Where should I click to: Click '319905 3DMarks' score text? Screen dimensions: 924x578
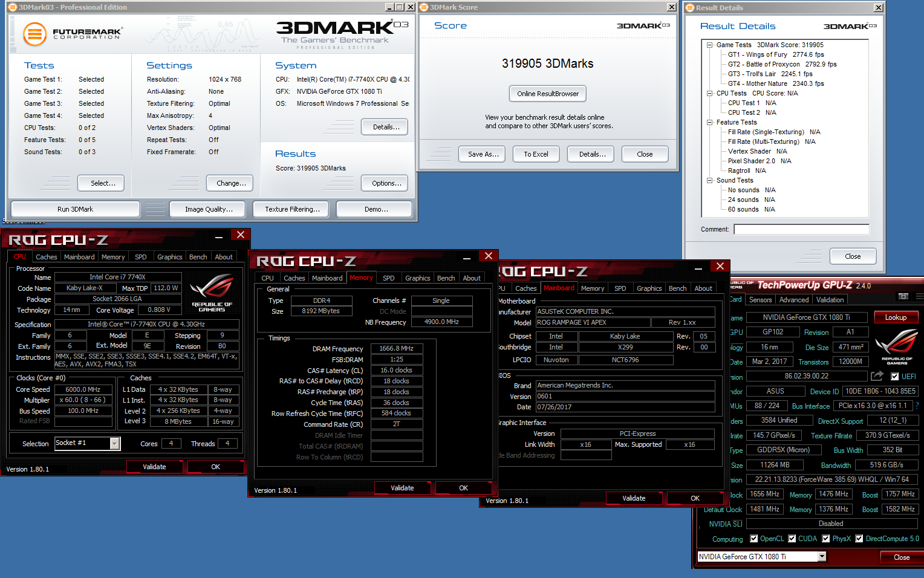coord(547,63)
